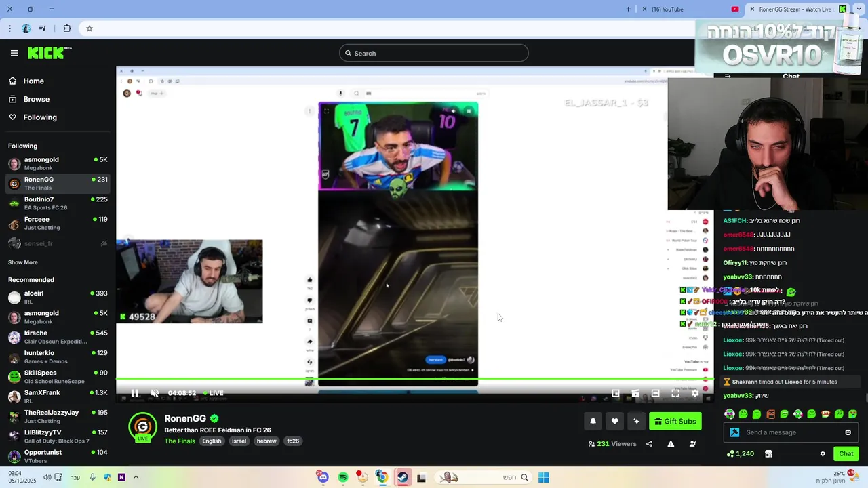Open video player settings gear
Viewport: 868px width, 488px height.
click(x=695, y=393)
